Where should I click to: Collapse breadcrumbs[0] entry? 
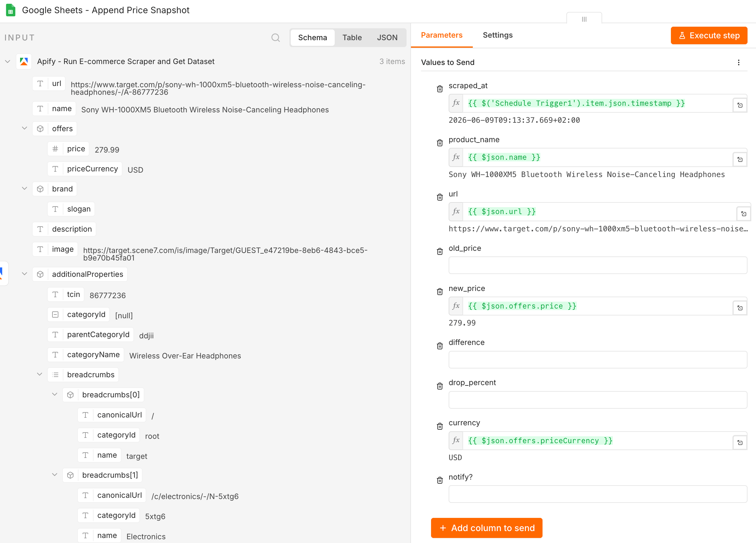(x=54, y=394)
